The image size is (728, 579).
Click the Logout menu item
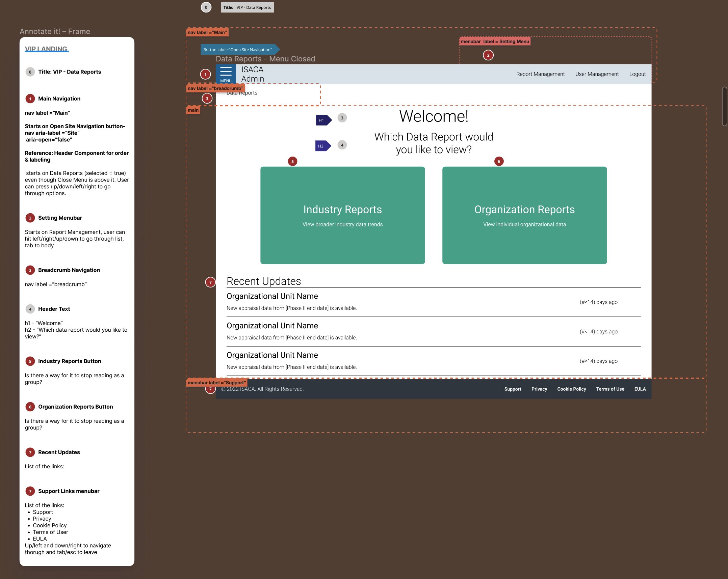coord(637,74)
